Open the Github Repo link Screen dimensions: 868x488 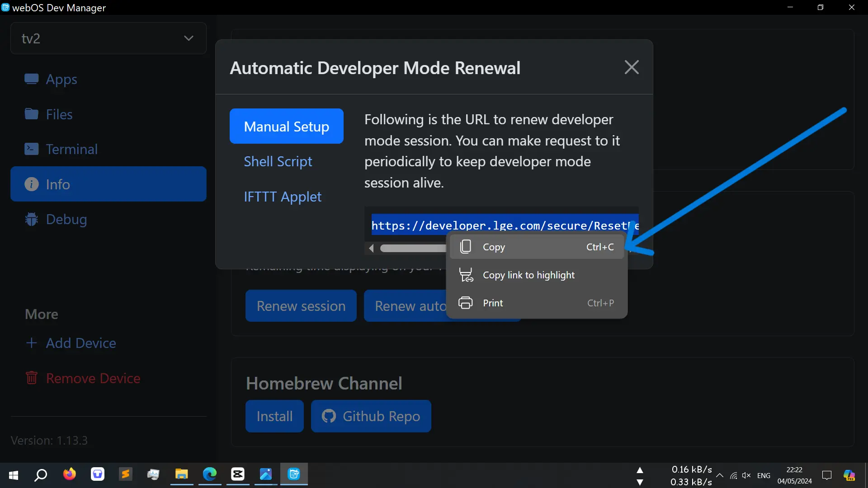tap(371, 416)
